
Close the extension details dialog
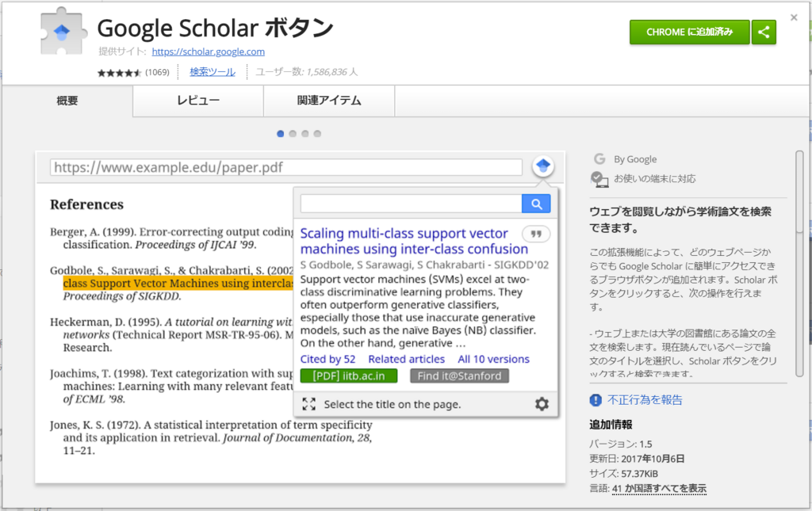(794, 17)
